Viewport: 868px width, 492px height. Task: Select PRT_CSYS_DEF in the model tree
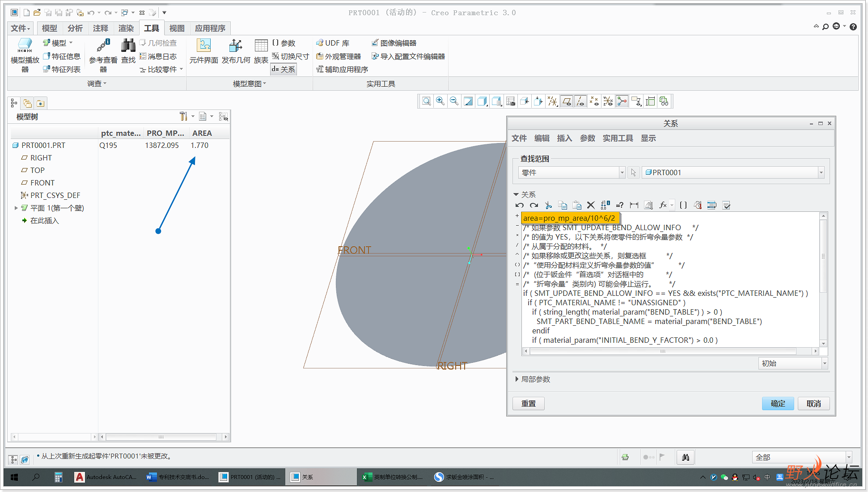[x=55, y=195]
